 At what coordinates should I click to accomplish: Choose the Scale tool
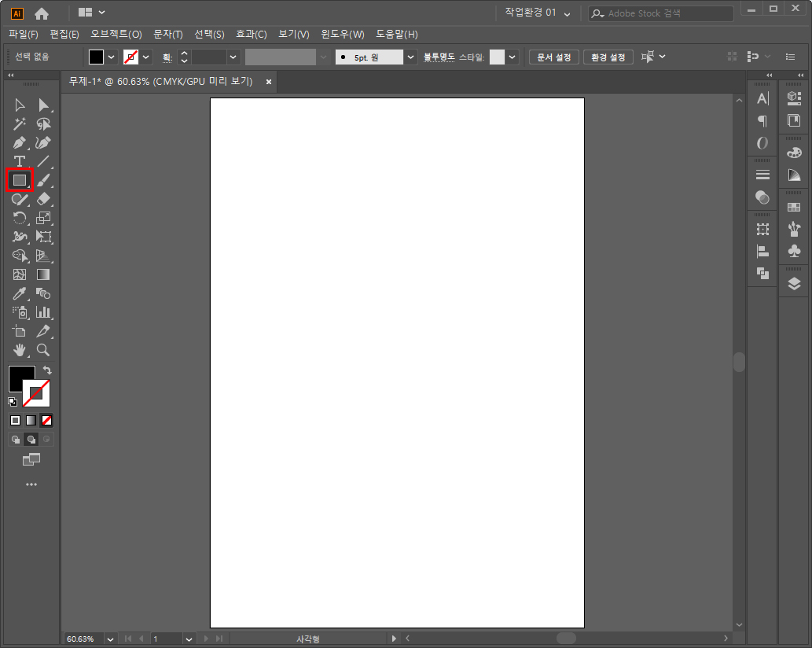(43, 218)
